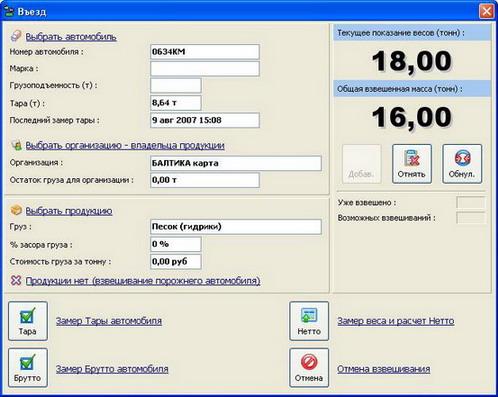The height and width of the screenshot is (397, 498).
Task: Click the Брутто checkmark button
Action: pyautogui.click(x=28, y=368)
